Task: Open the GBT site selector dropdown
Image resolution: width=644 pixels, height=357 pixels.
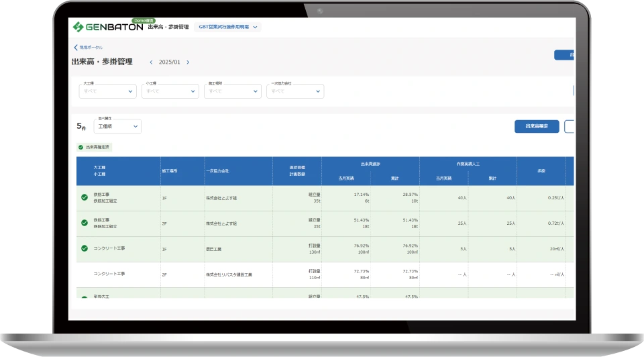Action: (227, 27)
